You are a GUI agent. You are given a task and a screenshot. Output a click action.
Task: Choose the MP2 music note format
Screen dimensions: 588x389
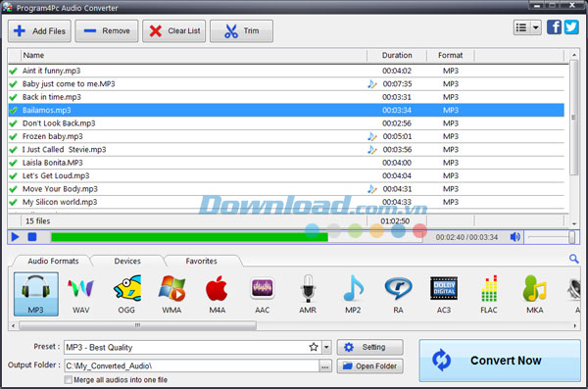353,294
